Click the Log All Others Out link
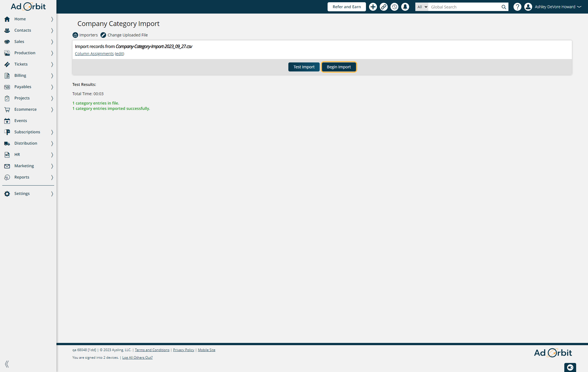 [x=137, y=358]
